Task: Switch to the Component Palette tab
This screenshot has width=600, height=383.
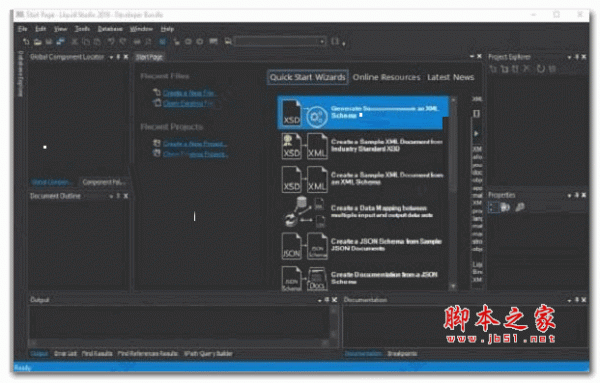Action: [104, 182]
